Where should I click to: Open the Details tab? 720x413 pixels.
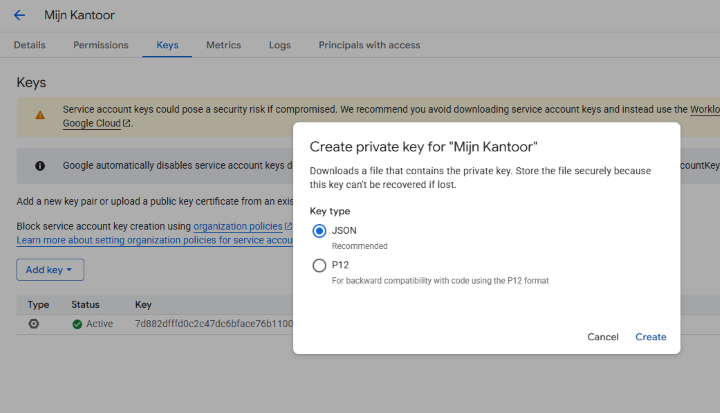tap(29, 45)
